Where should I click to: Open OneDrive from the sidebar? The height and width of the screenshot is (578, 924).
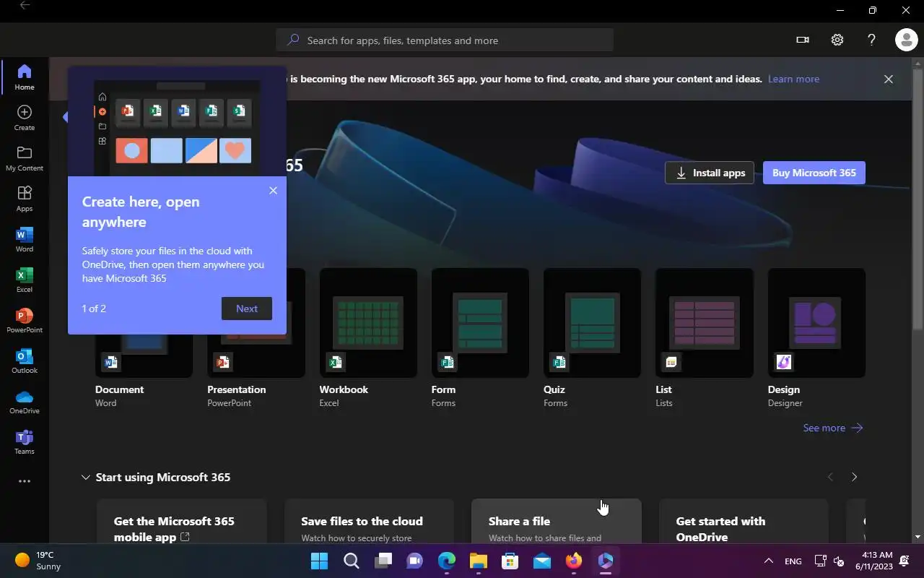coord(24,401)
